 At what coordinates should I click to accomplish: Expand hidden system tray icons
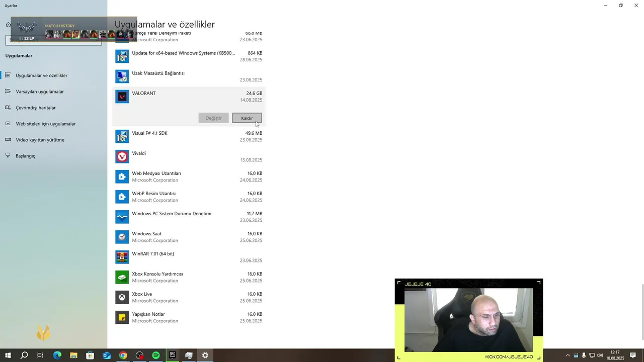(568, 355)
